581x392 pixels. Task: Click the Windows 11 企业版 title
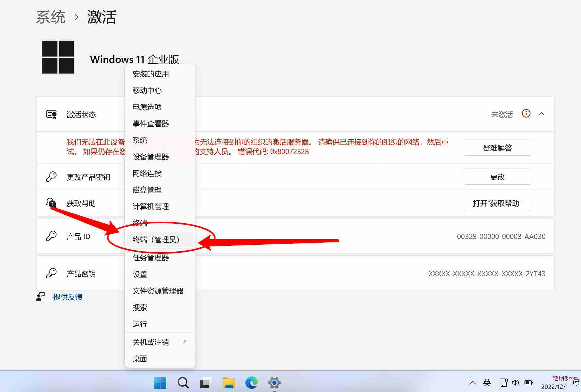[x=134, y=60]
